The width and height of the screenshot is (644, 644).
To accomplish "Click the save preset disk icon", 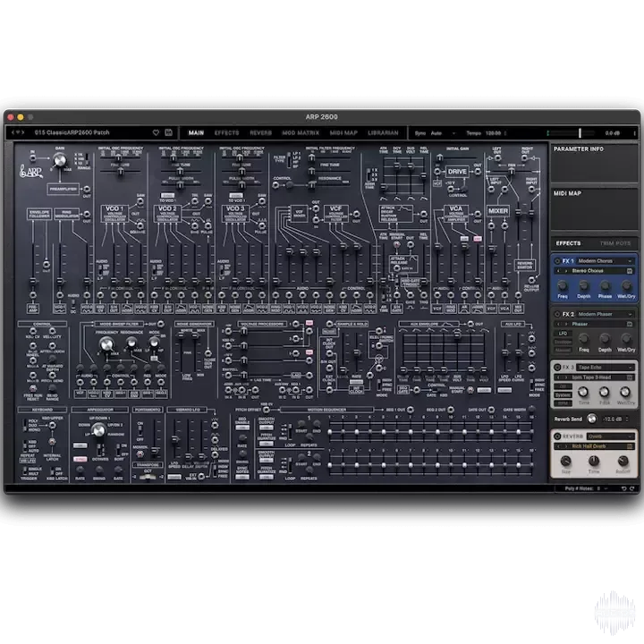I will tap(168, 132).
